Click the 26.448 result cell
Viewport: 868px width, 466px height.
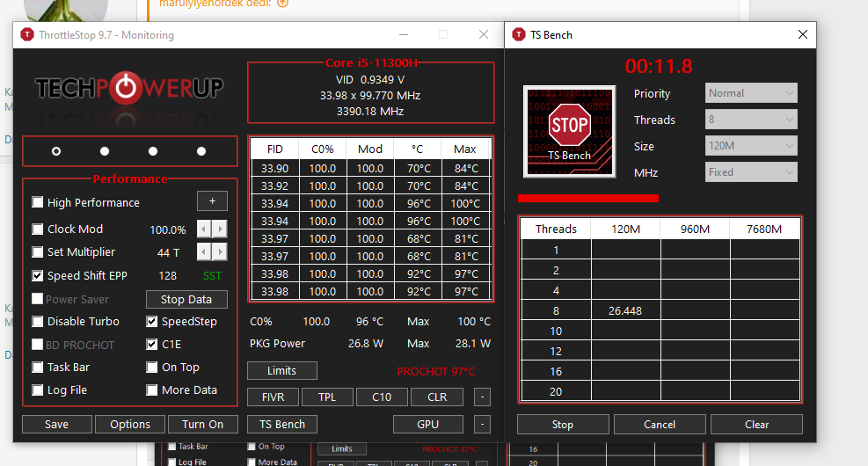point(625,311)
